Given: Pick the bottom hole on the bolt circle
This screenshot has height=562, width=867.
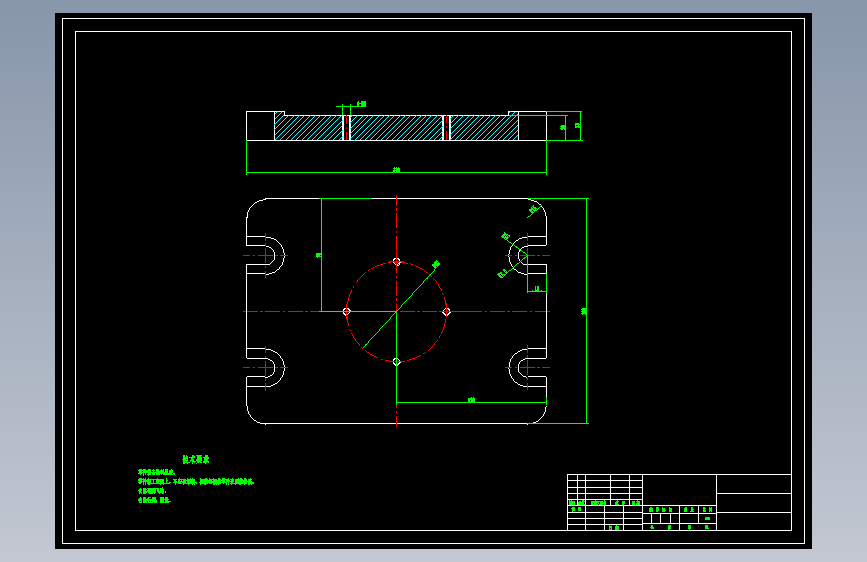Looking at the screenshot, I should (x=396, y=362).
